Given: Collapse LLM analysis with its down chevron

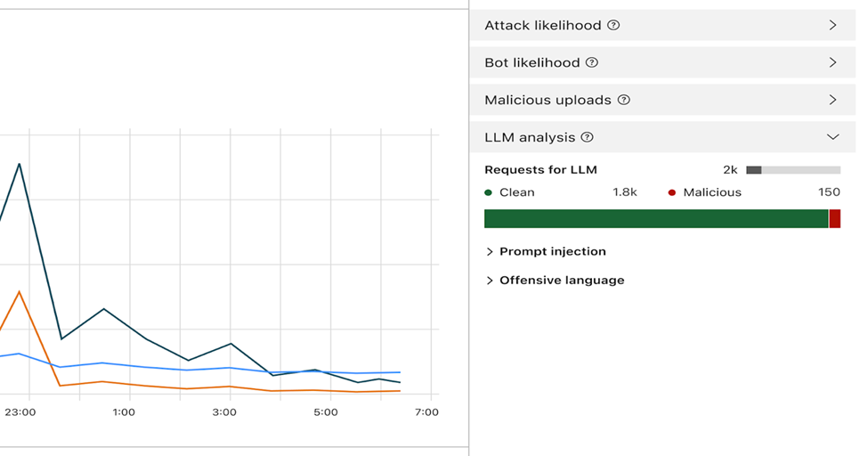Looking at the screenshot, I should pyautogui.click(x=832, y=137).
